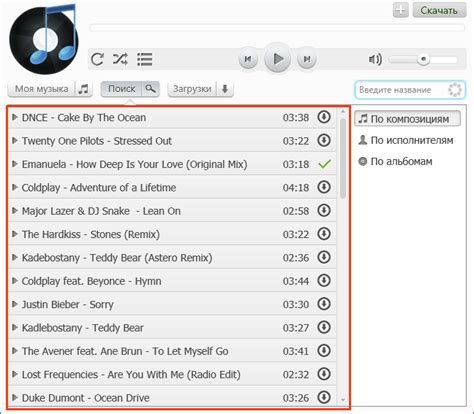Select По композициям filter
This screenshot has height=414, width=474.
(408, 119)
